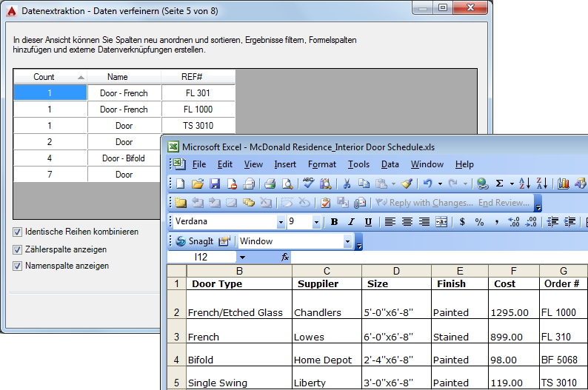Click the New Comment icon in Reviewing toolbar
Image resolution: width=588 pixels, height=390 pixels.
[181, 203]
